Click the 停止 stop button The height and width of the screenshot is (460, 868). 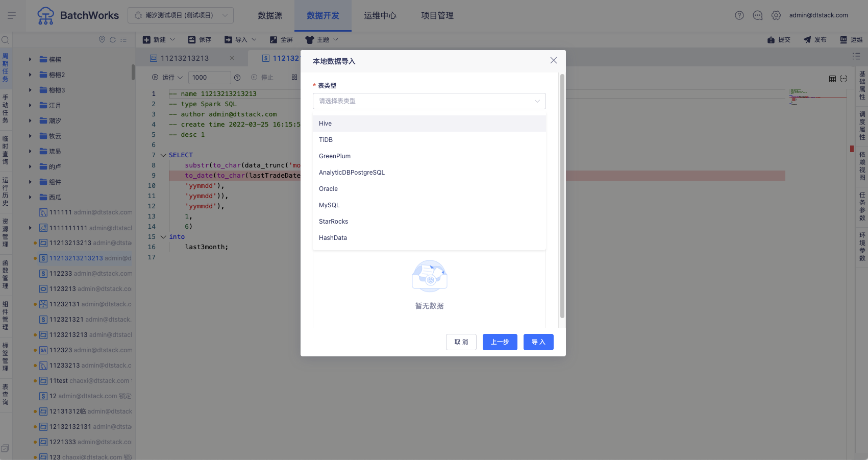pos(262,78)
